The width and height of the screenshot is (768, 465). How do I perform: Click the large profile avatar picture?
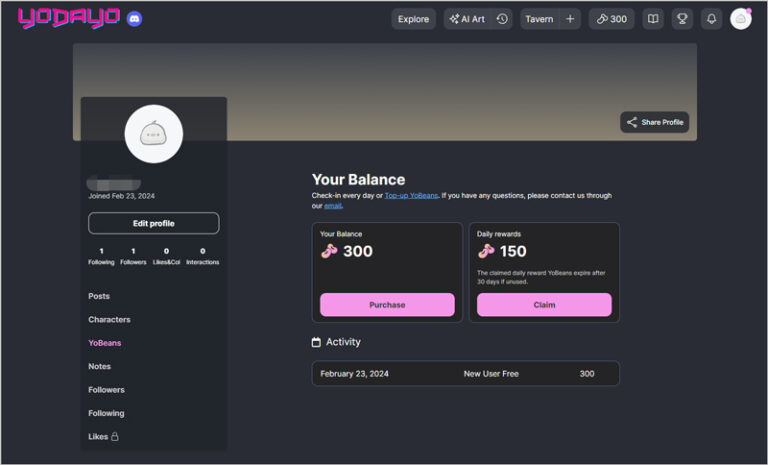(x=154, y=134)
